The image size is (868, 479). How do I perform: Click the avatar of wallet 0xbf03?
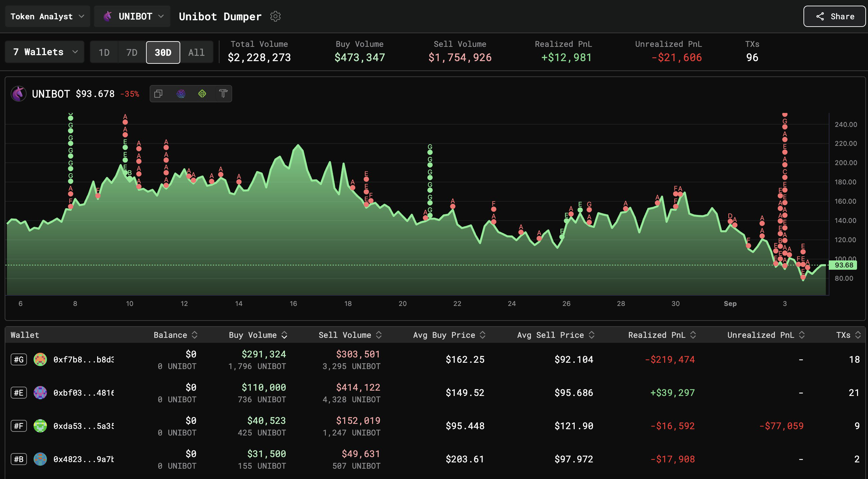(40, 393)
